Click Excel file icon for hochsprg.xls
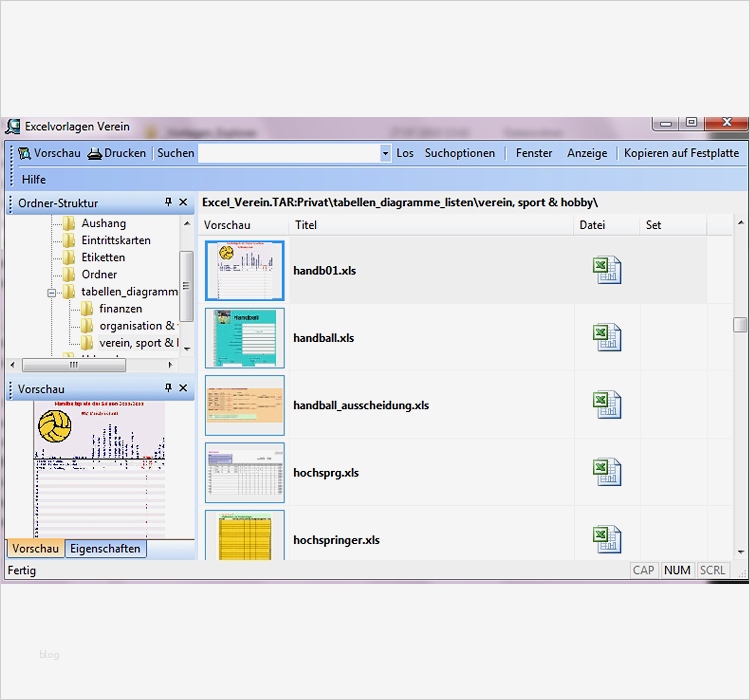750x700 pixels. 607,473
